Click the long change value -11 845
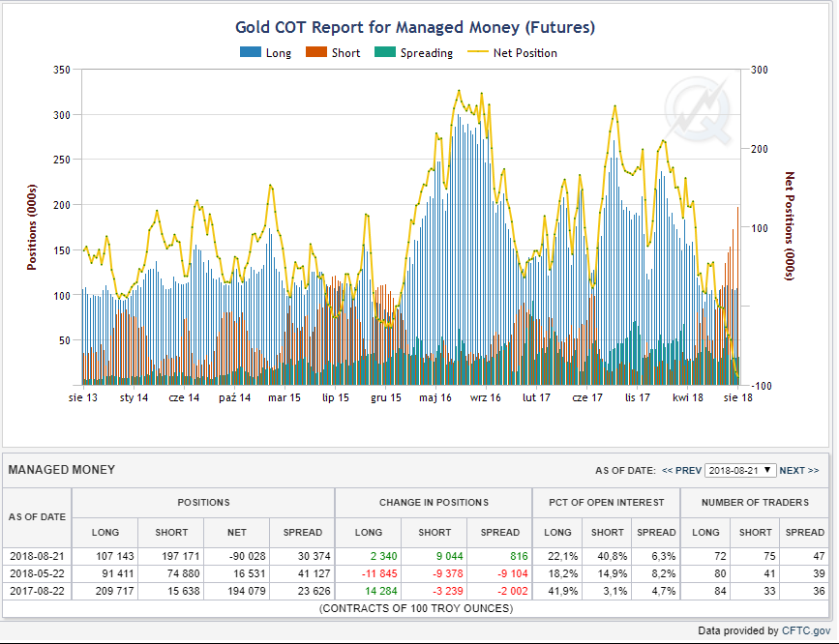The image size is (839, 644). click(379, 574)
